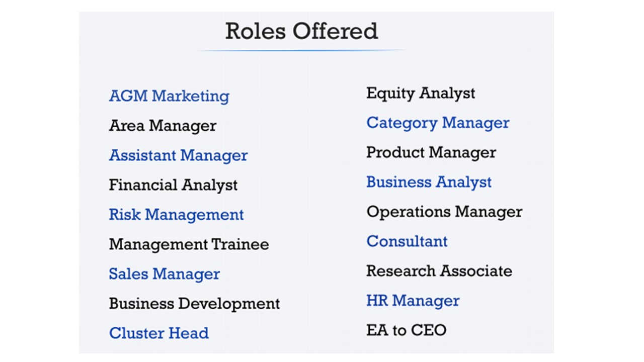Open the Consultant role link
Image resolution: width=644 pixels, height=362 pixels.
point(407,241)
